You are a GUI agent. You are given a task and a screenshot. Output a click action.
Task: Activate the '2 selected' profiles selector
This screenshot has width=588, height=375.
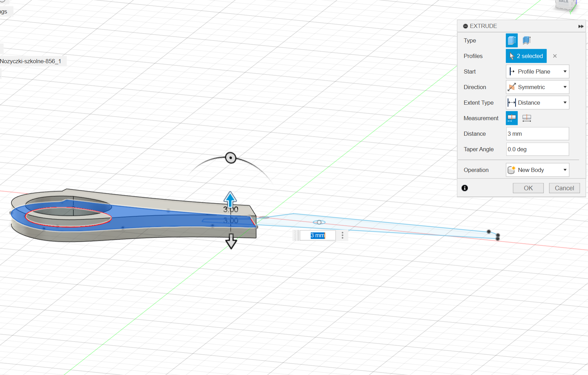pos(526,56)
